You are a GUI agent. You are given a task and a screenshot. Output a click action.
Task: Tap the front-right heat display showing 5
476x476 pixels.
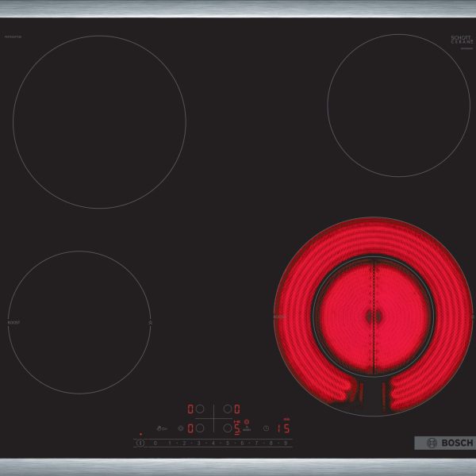(237, 428)
